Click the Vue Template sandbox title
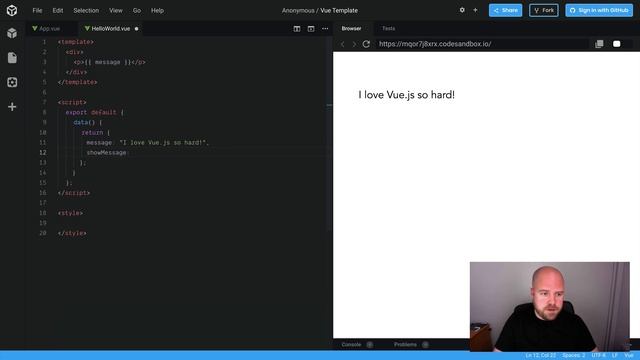640x360 pixels. [x=339, y=11]
